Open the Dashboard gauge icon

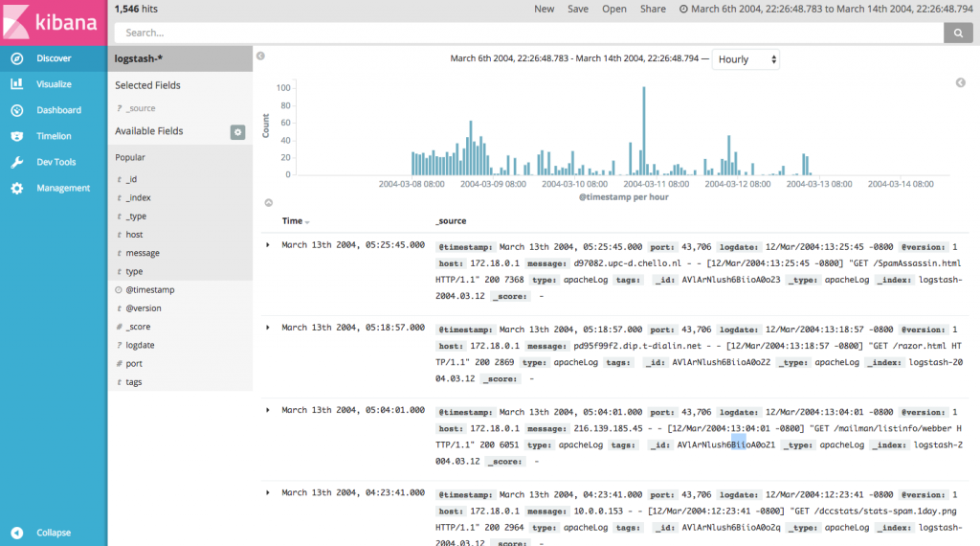[x=17, y=110]
